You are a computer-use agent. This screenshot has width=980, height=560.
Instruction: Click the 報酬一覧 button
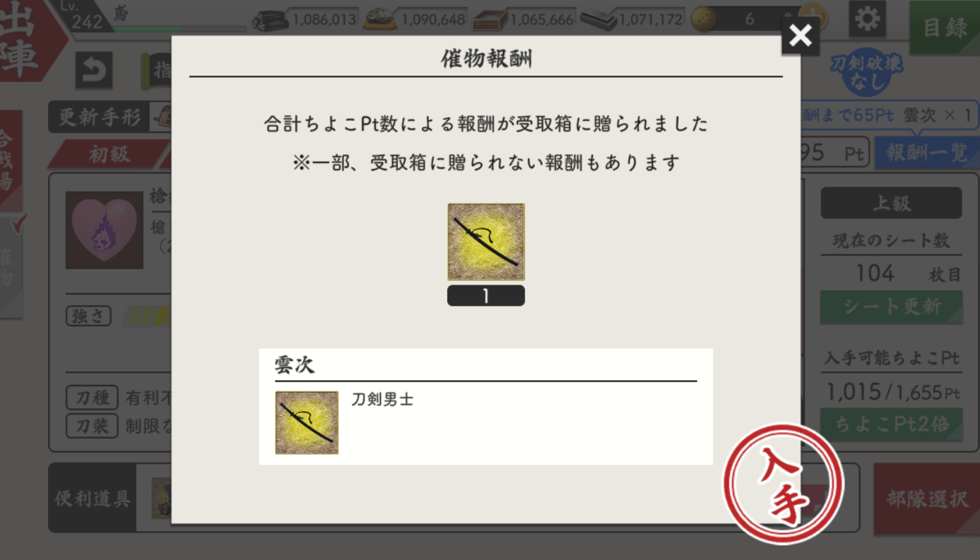point(926,153)
